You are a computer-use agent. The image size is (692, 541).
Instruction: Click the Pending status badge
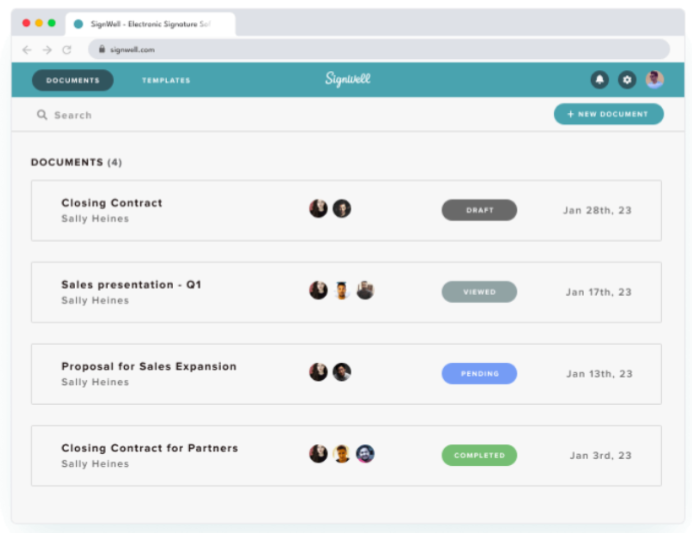click(x=479, y=374)
